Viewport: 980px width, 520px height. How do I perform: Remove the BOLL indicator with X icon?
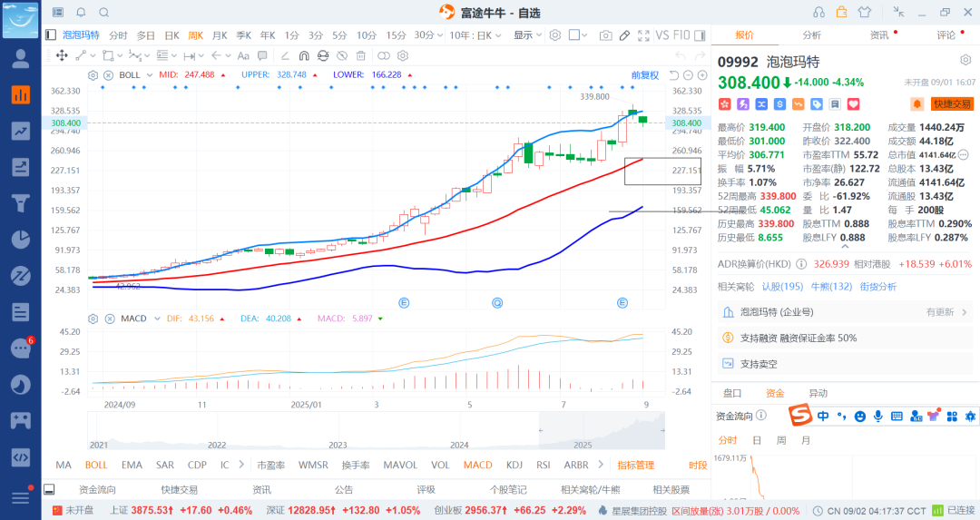[x=108, y=75]
